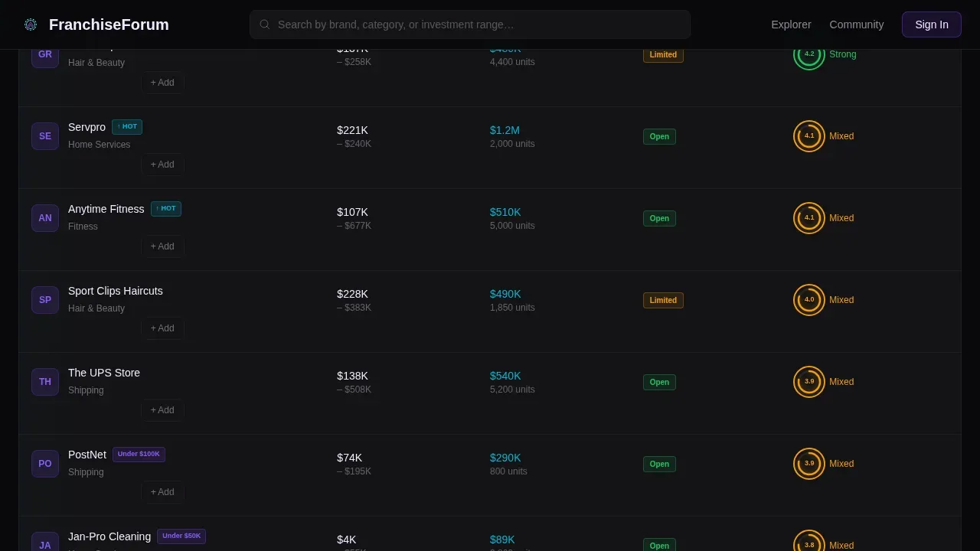Click the AN avatar for Anytime Fitness
The width and height of the screenshot is (980, 551).
45,218
